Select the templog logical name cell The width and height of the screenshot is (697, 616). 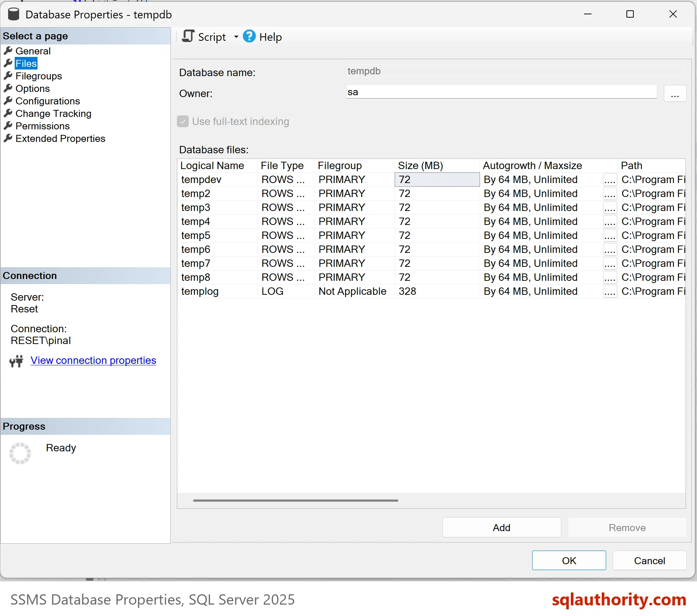coord(217,291)
